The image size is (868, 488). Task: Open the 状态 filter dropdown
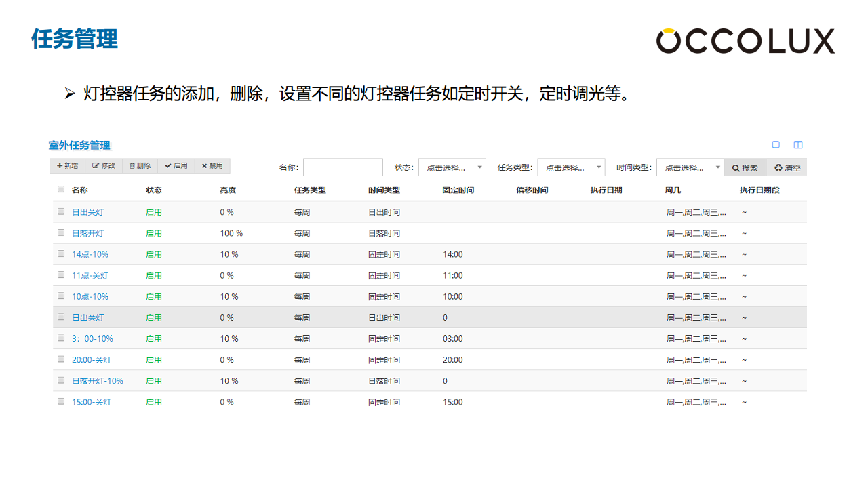pos(452,167)
